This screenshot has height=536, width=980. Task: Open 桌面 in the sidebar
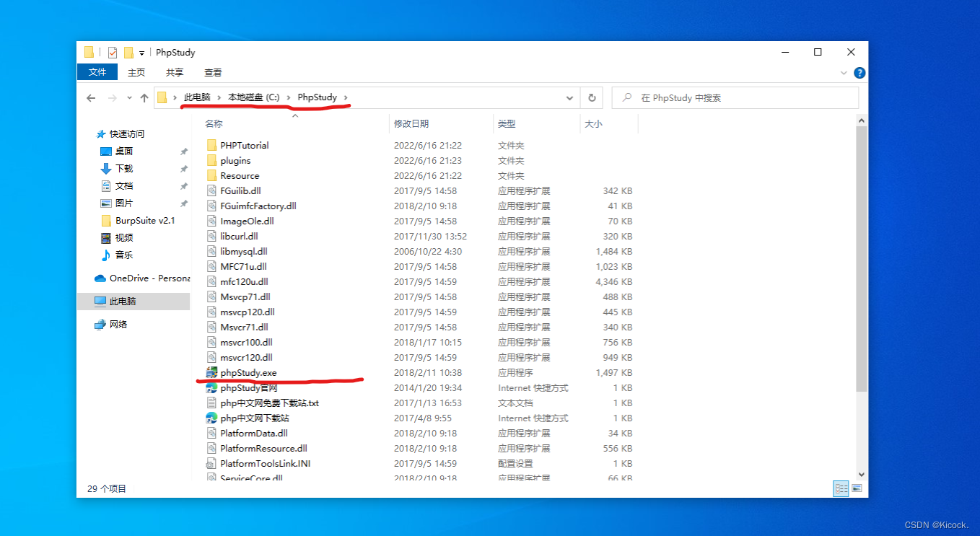pyautogui.click(x=124, y=151)
